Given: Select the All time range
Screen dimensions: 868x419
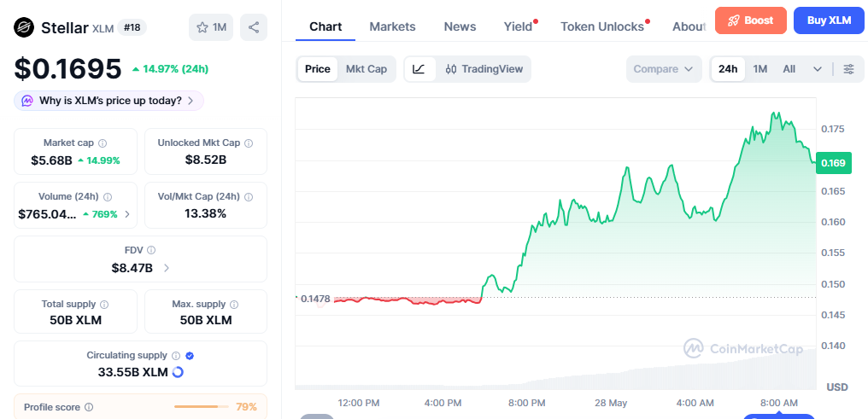Looking at the screenshot, I should [x=789, y=69].
